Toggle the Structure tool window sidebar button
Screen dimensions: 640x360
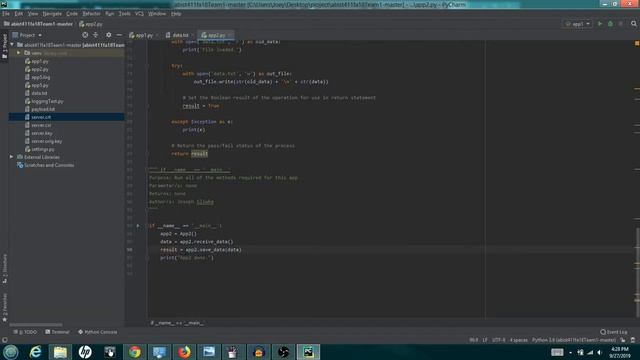click(x=4, y=269)
